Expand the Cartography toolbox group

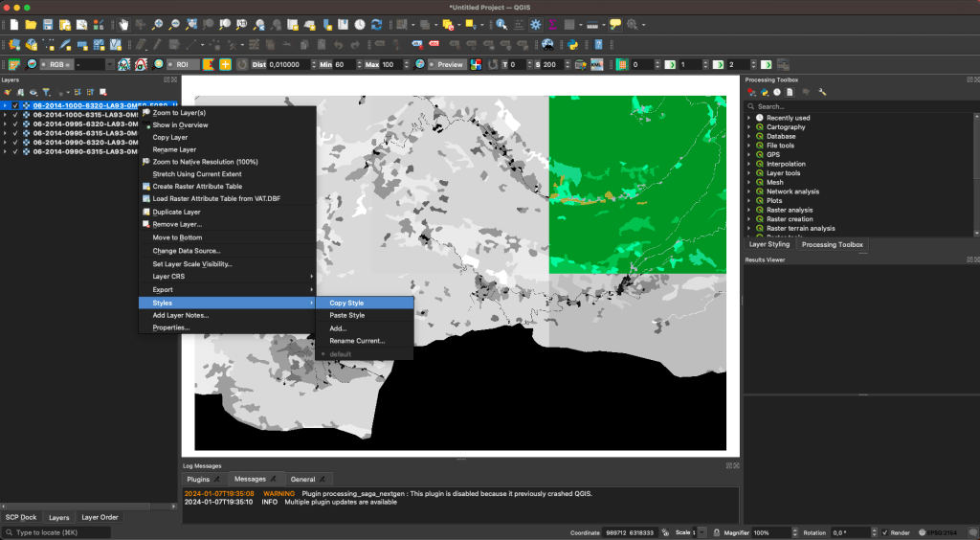(749, 127)
